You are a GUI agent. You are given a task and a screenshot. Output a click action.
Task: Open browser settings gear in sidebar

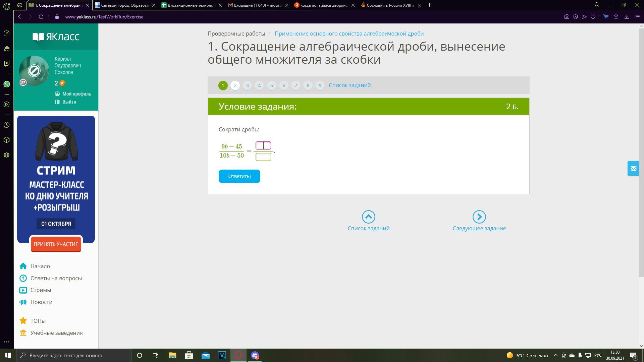tap(6, 155)
